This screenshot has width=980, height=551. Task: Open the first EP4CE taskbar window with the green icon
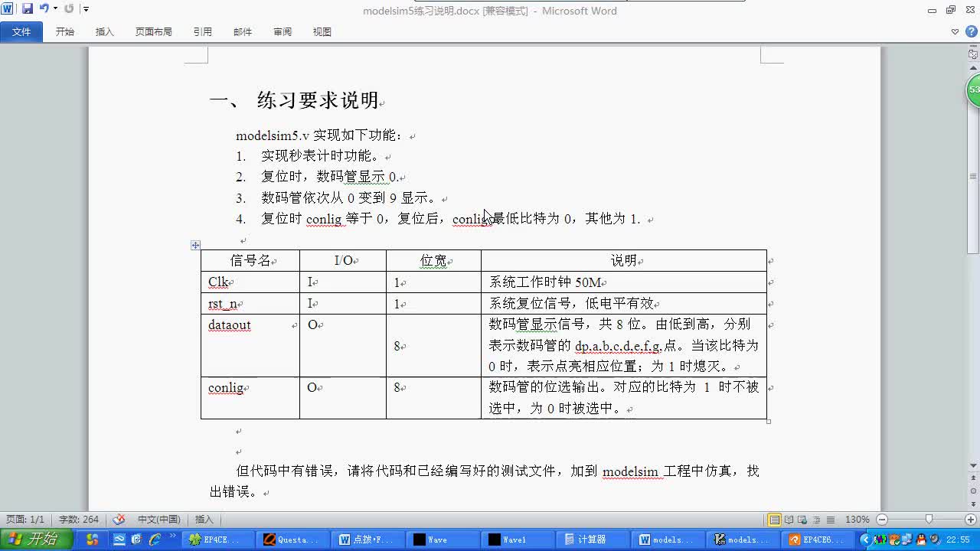[x=217, y=540]
